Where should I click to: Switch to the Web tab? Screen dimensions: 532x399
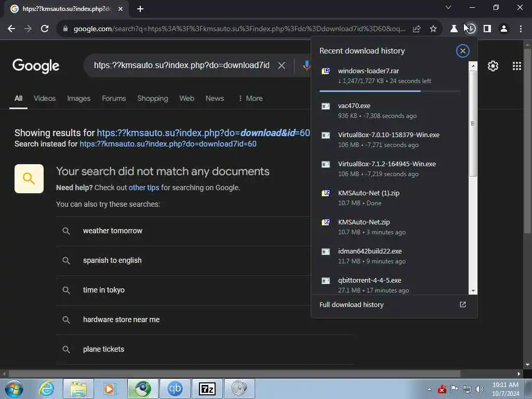point(187,98)
